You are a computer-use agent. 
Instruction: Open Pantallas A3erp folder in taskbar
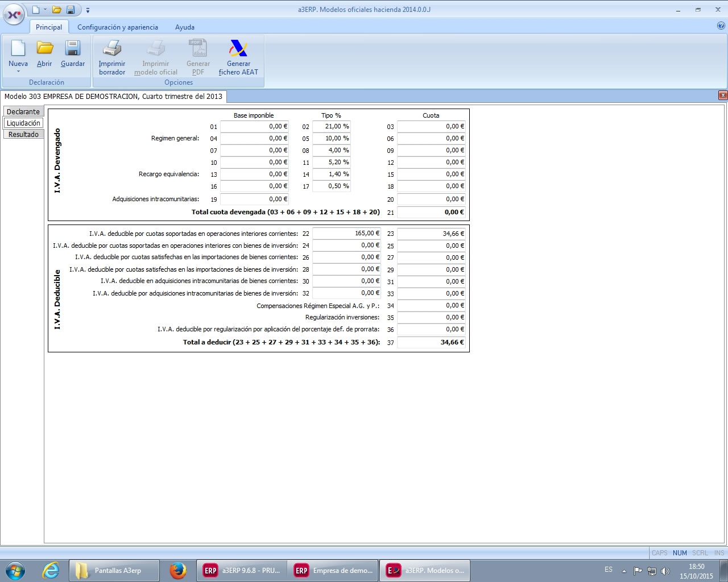[114, 571]
